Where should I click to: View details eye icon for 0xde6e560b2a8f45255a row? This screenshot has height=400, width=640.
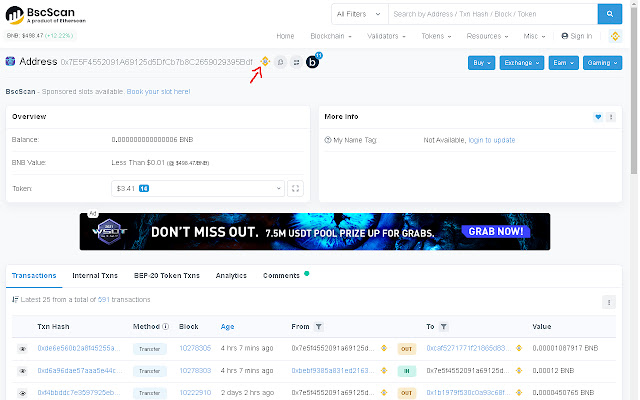pos(23,349)
